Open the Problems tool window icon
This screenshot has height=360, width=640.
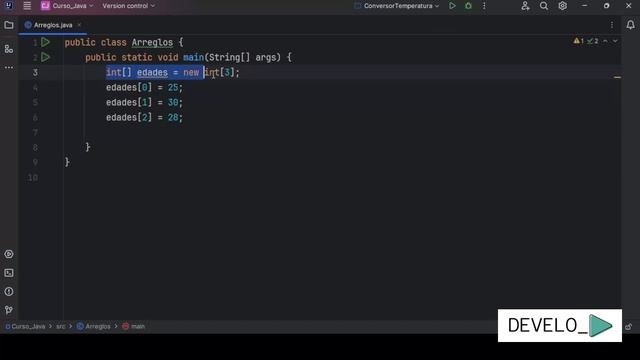point(9,292)
